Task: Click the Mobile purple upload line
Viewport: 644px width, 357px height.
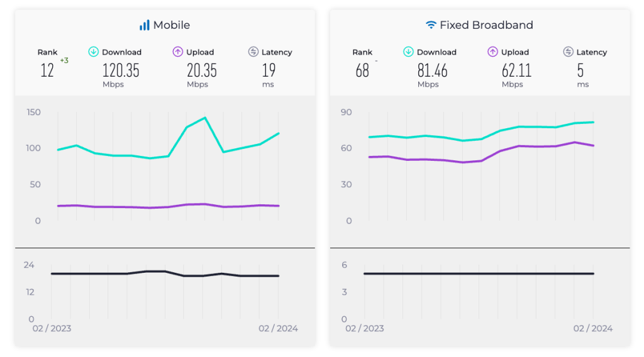Action: [x=132, y=207]
